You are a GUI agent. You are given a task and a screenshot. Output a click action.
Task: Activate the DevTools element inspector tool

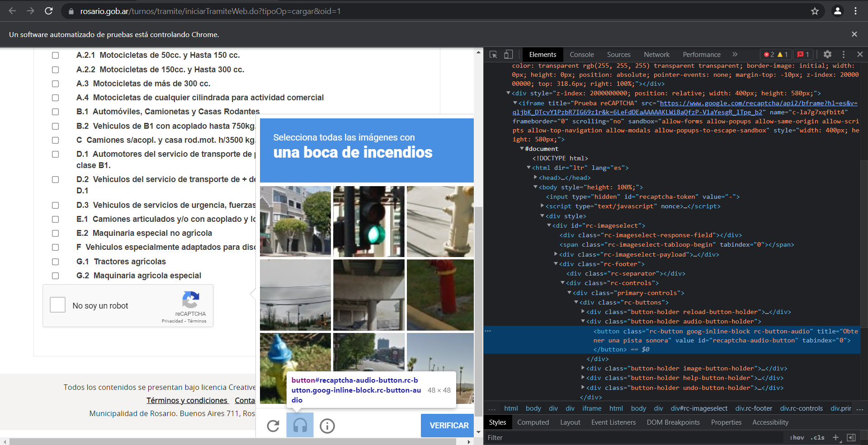point(493,55)
